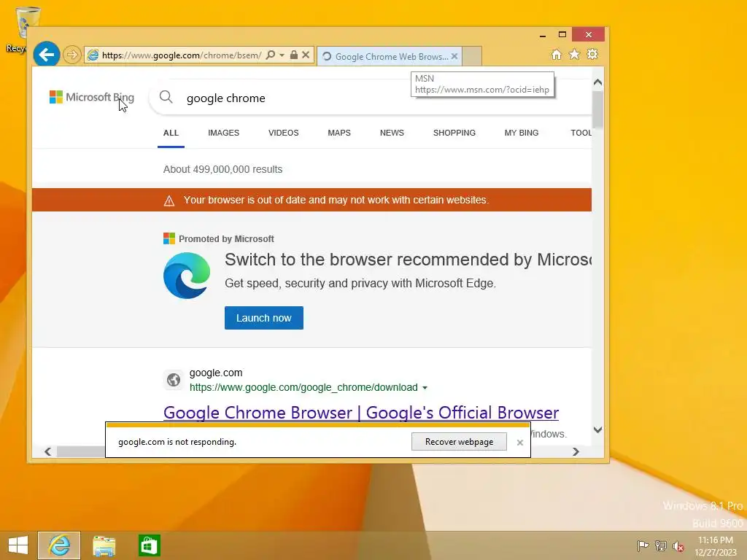747x560 pixels.
Task: Click the Microsoft Edge logo
Action: [x=187, y=276]
